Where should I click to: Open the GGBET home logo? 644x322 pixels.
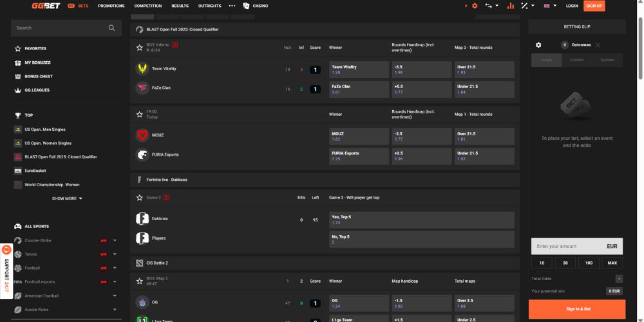click(x=46, y=6)
